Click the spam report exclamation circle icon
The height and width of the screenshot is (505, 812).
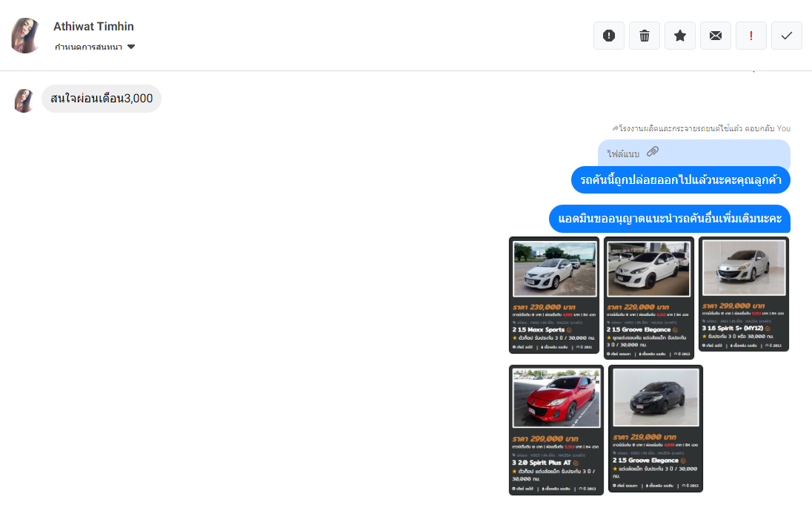[x=608, y=36]
